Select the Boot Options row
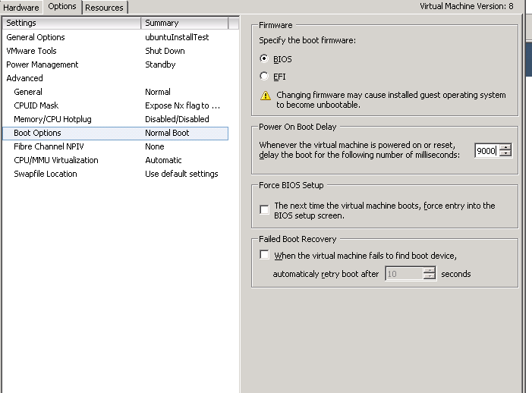This screenshot has height=393, width=532. (x=115, y=133)
